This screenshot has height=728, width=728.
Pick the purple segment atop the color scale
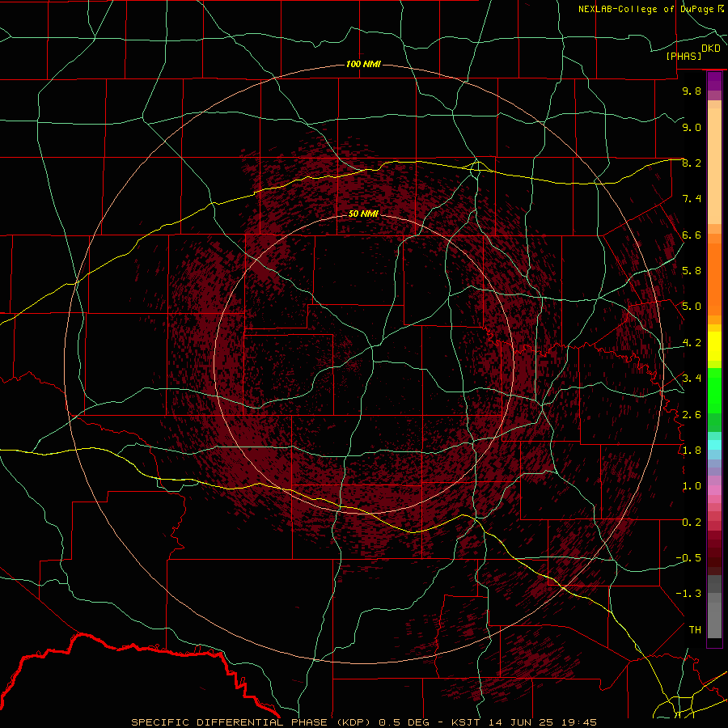pos(714,81)
